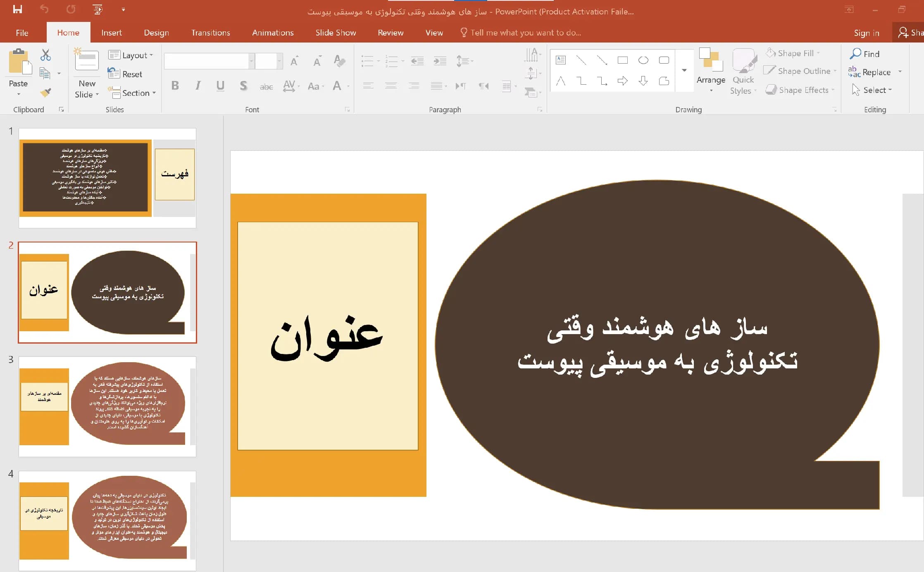Toggle Underline formatting
The height and width of the screenshot is (572, 924).
pyautogui.click(x=220, y=85)
